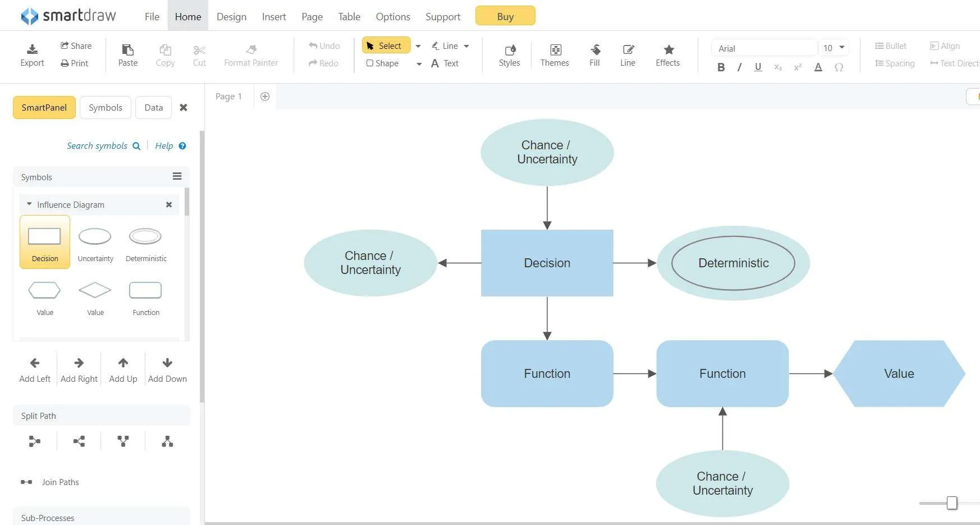Click Add Left arrow
The width and height of the screenshot is (980, 525).
[x=35, y=369]
